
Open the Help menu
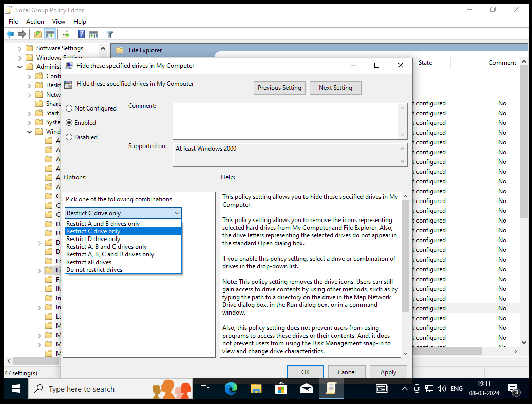(80, 22)
